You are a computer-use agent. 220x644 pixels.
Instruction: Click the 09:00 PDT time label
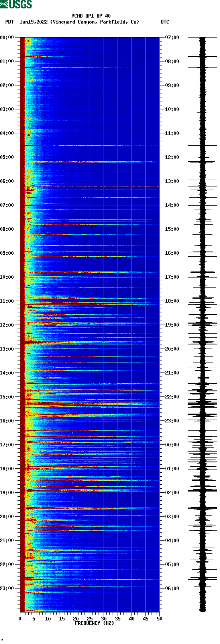point(7,253)
